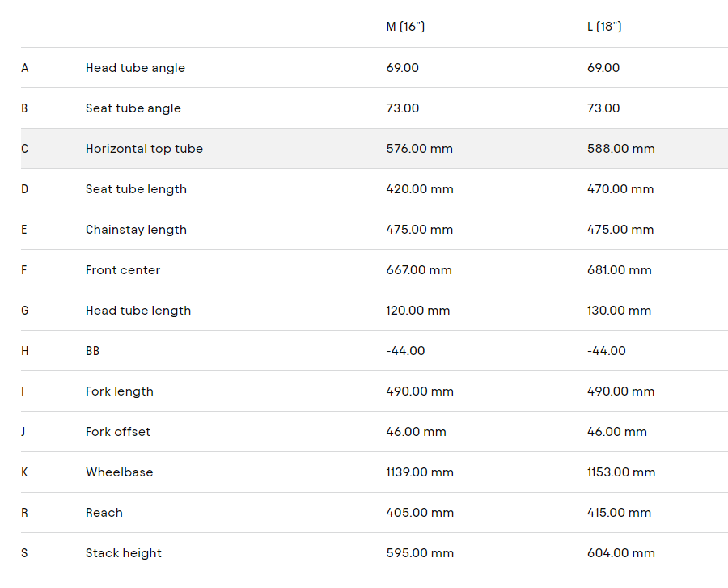Click the 681.00 mm front center value
Image resolution: width=728 pixels, height=588 pixels.
click(619, 270)
